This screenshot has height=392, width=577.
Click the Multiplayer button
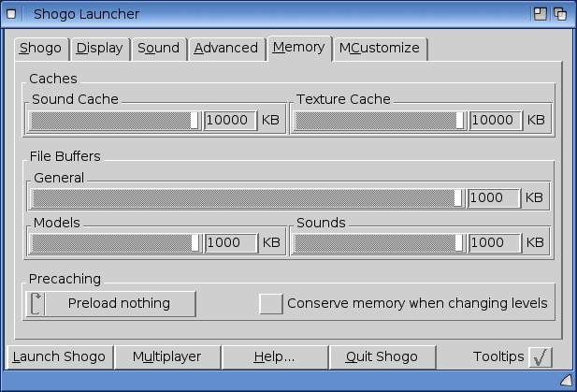point(167,357)
